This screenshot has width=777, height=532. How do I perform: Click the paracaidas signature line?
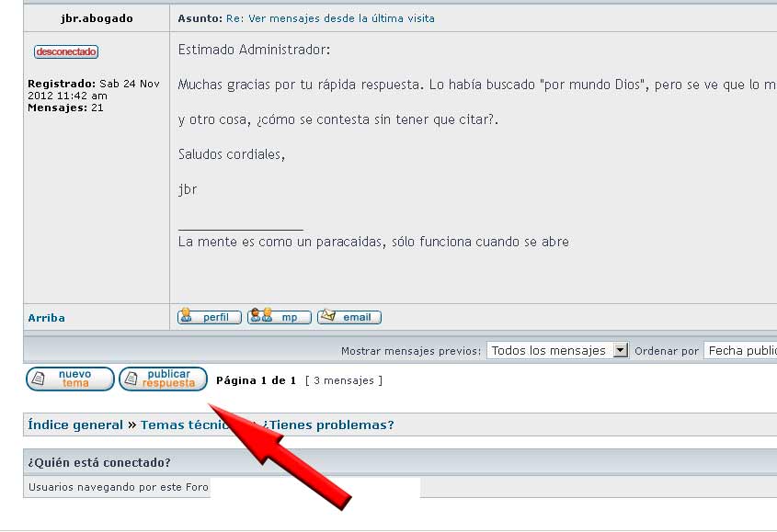click(x=373, y=242)
